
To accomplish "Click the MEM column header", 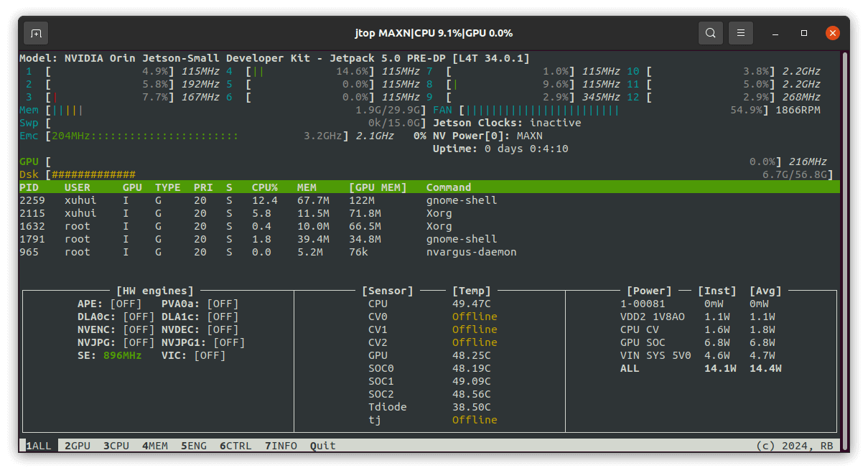I will pos(307,187).
